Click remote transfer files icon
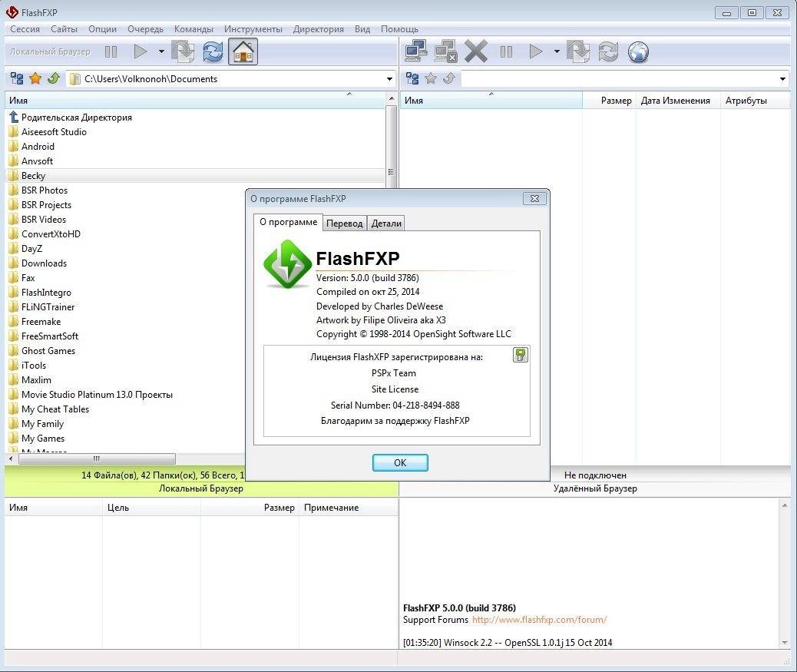 click(578, 51)
